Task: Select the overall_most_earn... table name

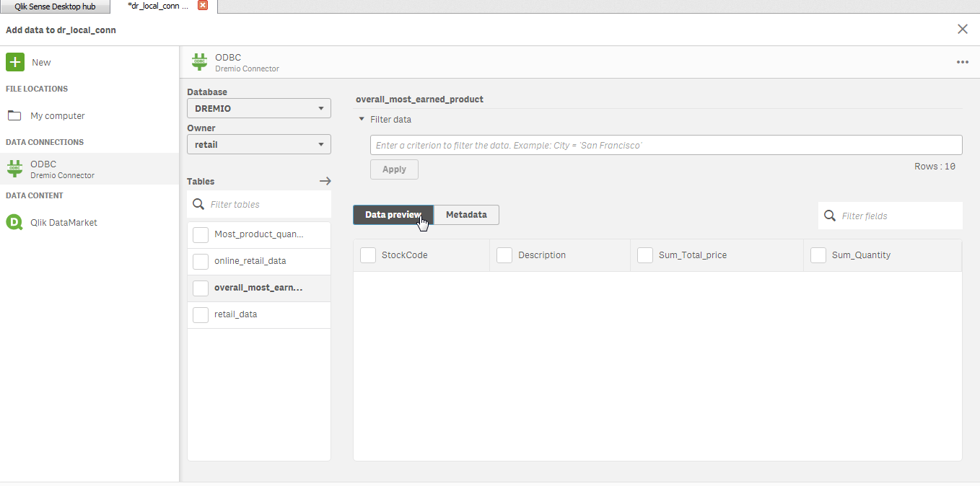Action: pyautogui.click(x=258, y=288)
